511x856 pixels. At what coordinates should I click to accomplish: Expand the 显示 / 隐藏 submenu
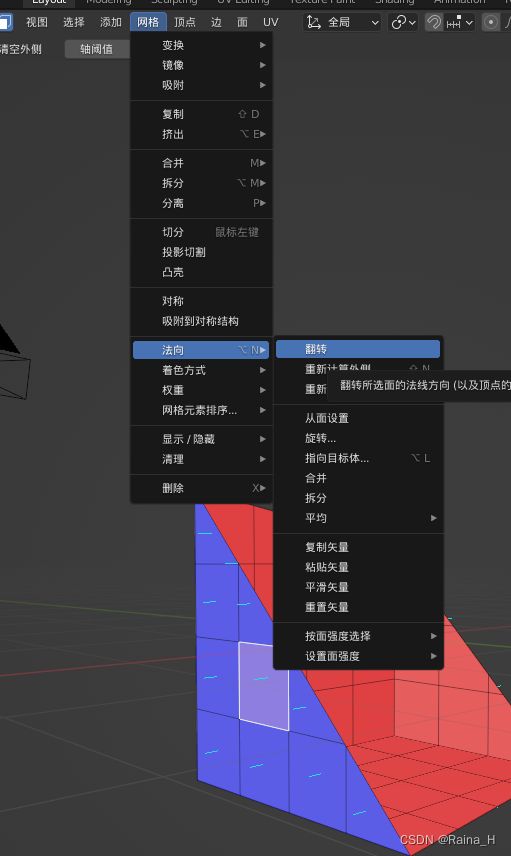coord(201,439)
